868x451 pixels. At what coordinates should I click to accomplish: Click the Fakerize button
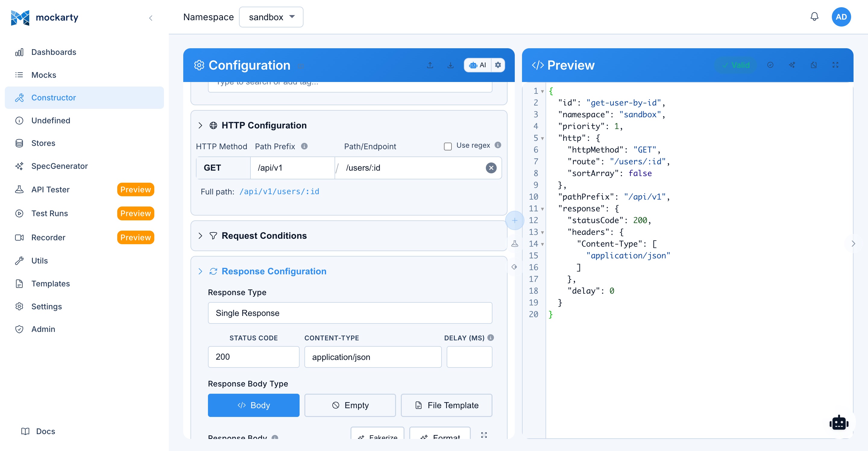pyautogui.click(x=377, y=433)
